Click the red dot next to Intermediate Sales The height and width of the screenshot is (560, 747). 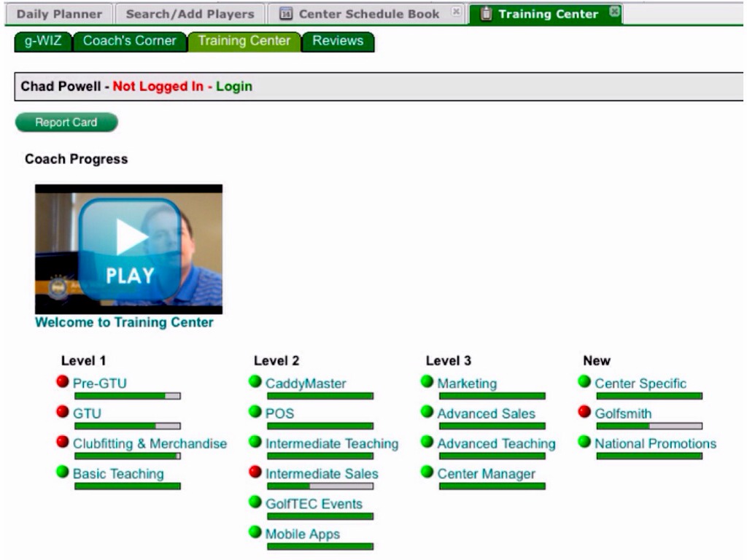[255, 472]
